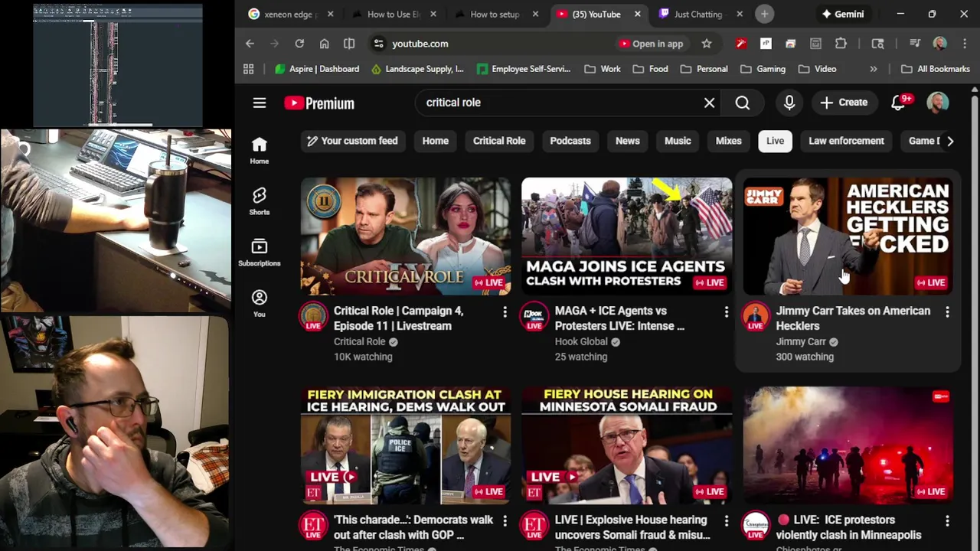This screenshot has height=551, width=980.
Task: Select the Mixes filter chip
Action: tap(729, 141)
